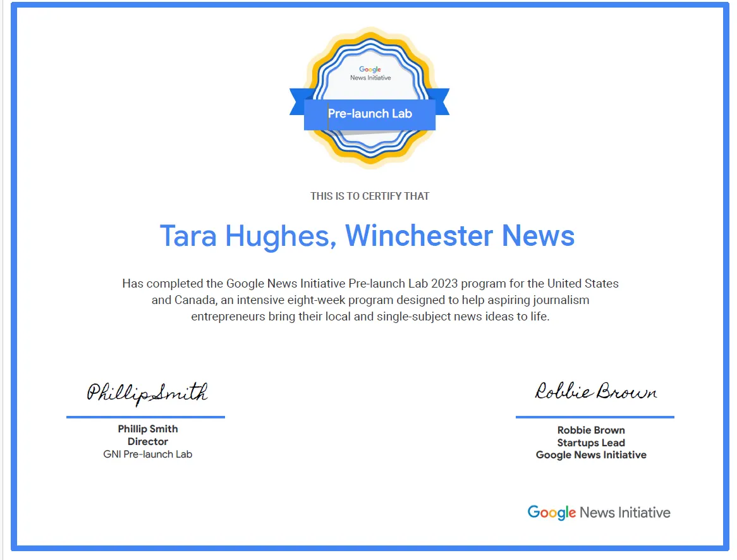Select the GNI Pre-launch Lab title text
Screen dimensions: 737x560
[148, 454]
